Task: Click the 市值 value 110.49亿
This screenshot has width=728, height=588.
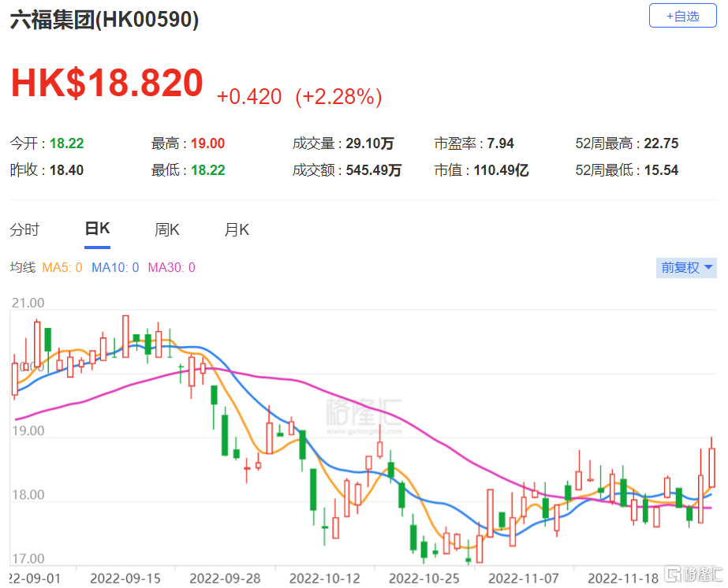Action: pyautogui.click(x=502, y=170)
